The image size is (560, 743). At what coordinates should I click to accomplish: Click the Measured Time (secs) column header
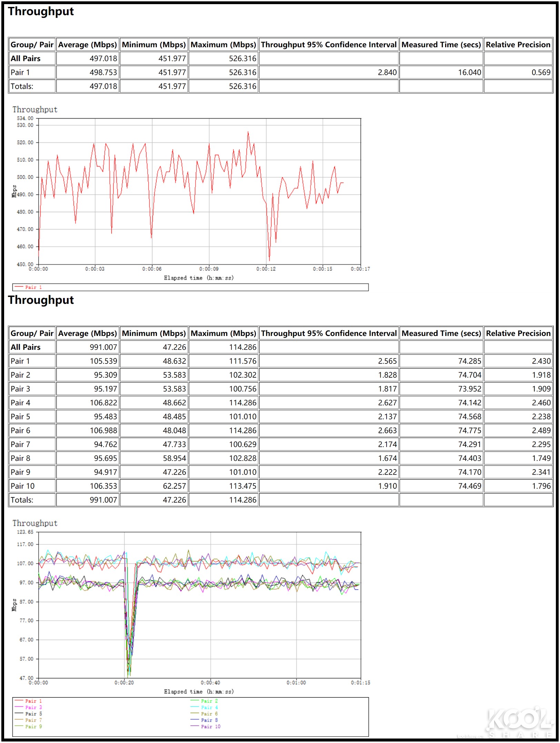441,44
